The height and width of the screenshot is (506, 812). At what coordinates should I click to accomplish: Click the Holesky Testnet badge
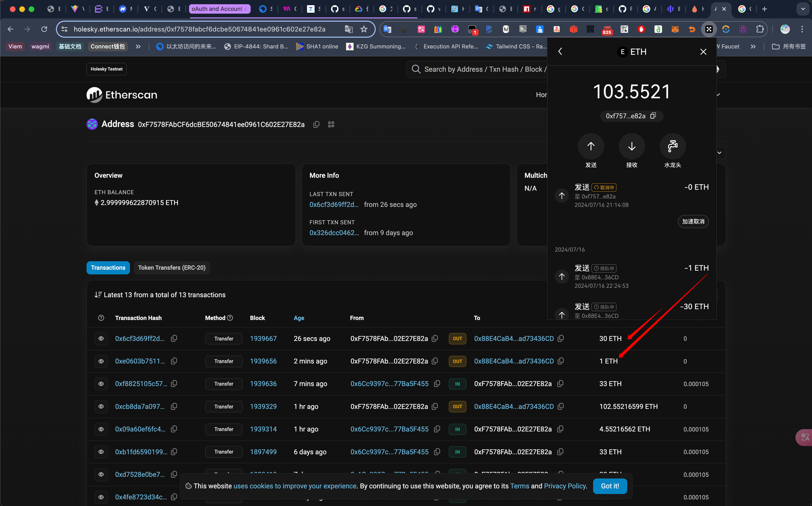(106, 69)
